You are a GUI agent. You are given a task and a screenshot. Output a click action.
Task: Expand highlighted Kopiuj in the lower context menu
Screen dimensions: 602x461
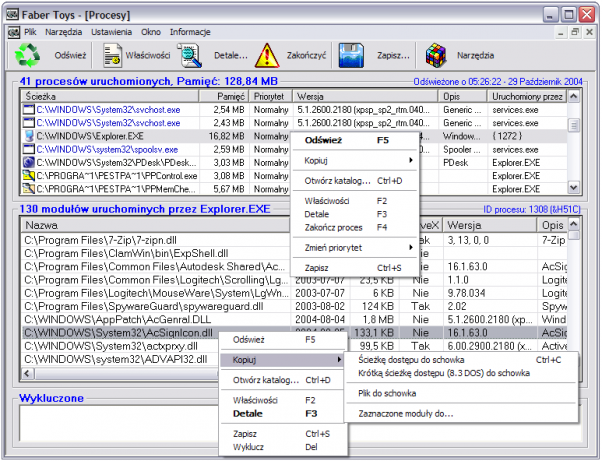pos(281,360)
